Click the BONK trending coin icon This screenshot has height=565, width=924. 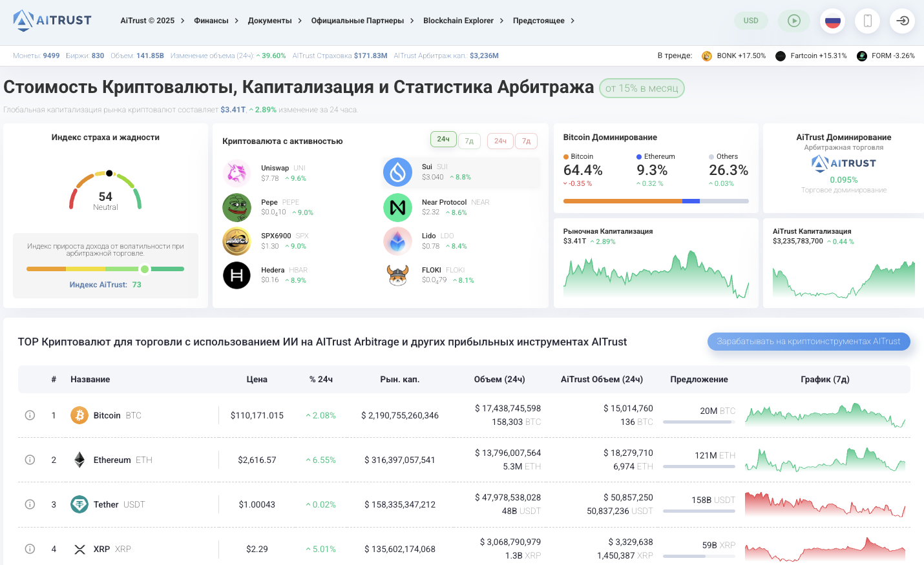coord(707,56)
